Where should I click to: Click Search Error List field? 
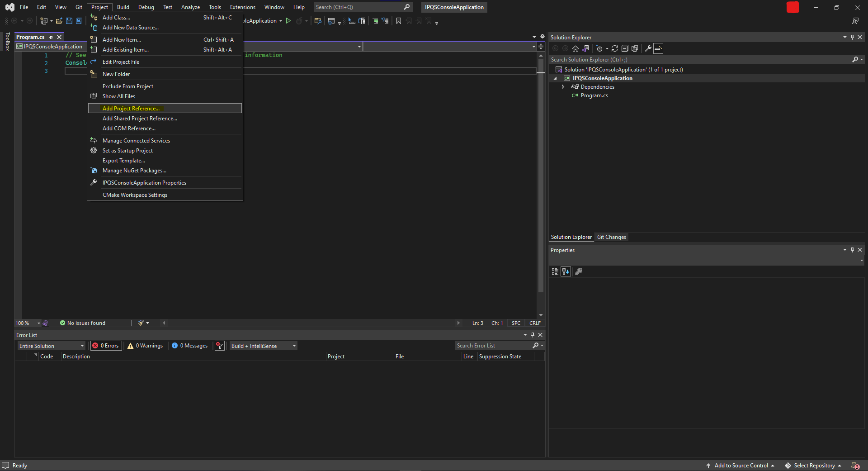click(494, 346)
